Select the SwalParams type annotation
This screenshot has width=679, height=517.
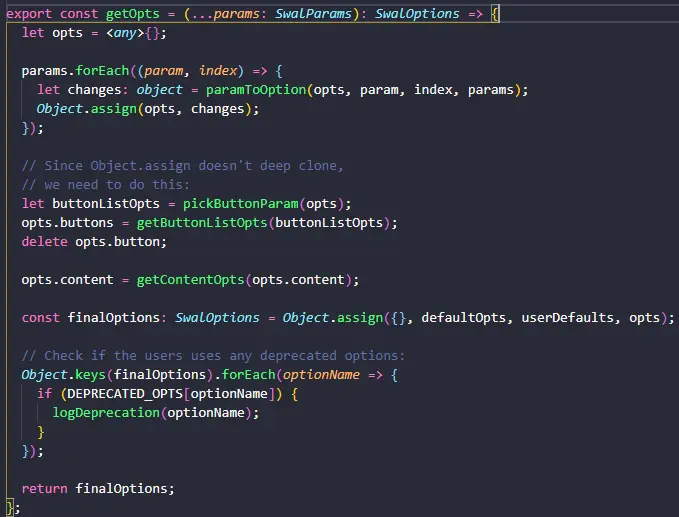(x=313, y=14)
